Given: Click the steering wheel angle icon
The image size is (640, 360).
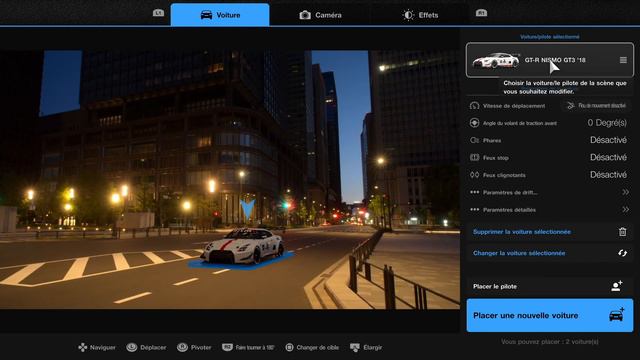Looking at the screenshot, I should [x=474, y=122].
